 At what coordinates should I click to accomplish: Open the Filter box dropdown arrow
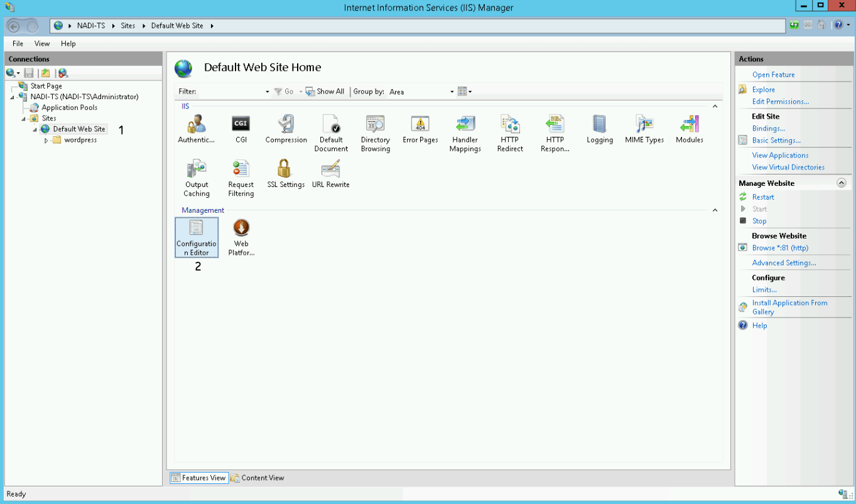click(268, 92)
